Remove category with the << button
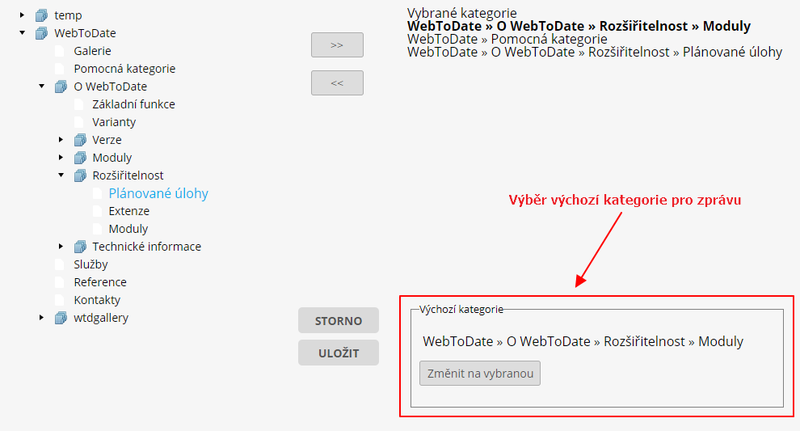Viewport: 800px width, 431px height. (x=337, y=83)
